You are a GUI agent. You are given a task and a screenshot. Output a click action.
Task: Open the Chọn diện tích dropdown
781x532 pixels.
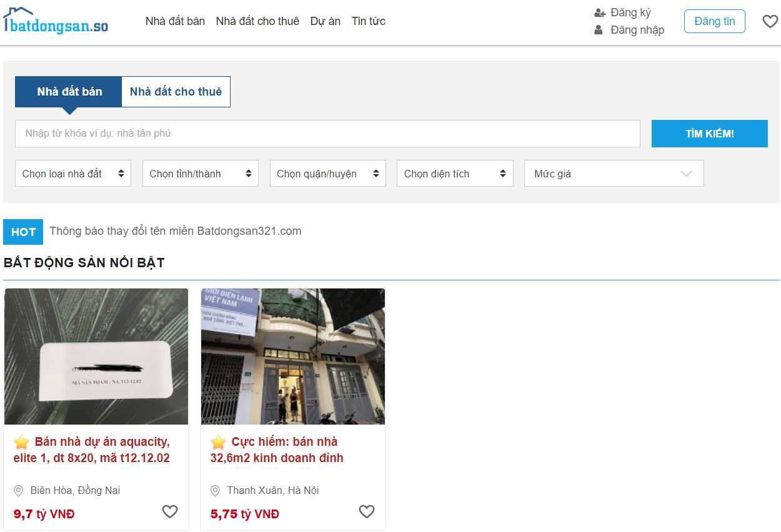(455, 174)
